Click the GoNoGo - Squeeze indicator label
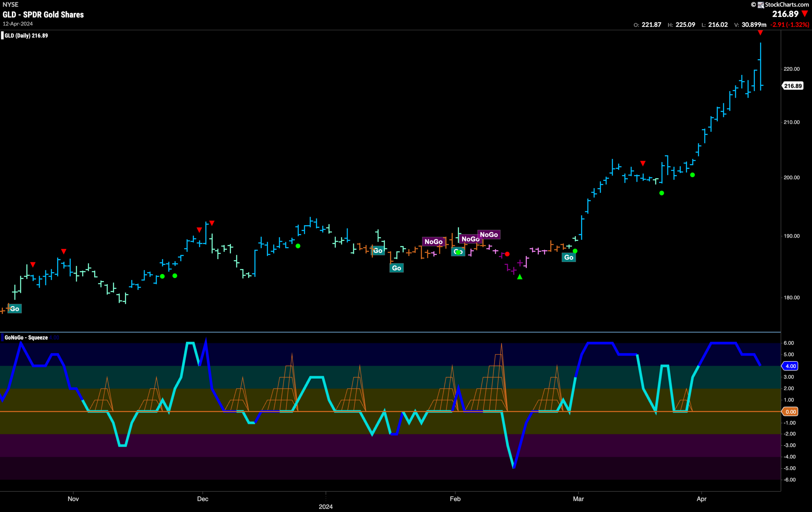812x512 pixels. tap(26, 338)
